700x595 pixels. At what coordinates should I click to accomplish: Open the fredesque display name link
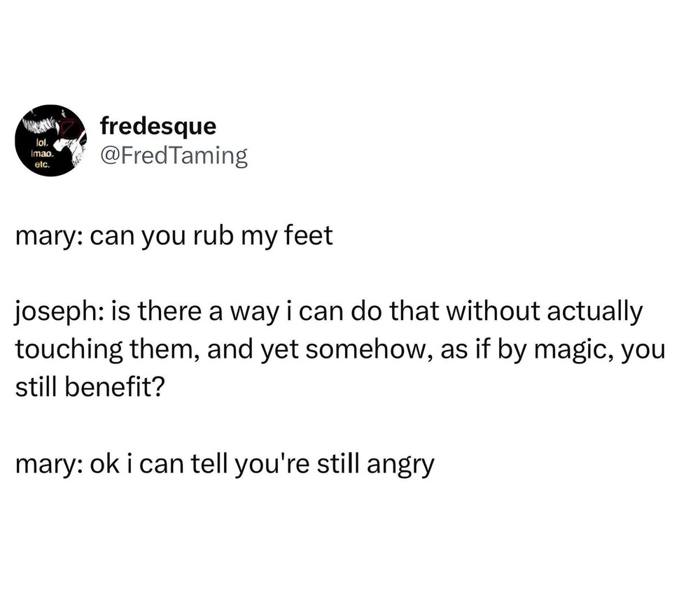(x=158, y=126)
